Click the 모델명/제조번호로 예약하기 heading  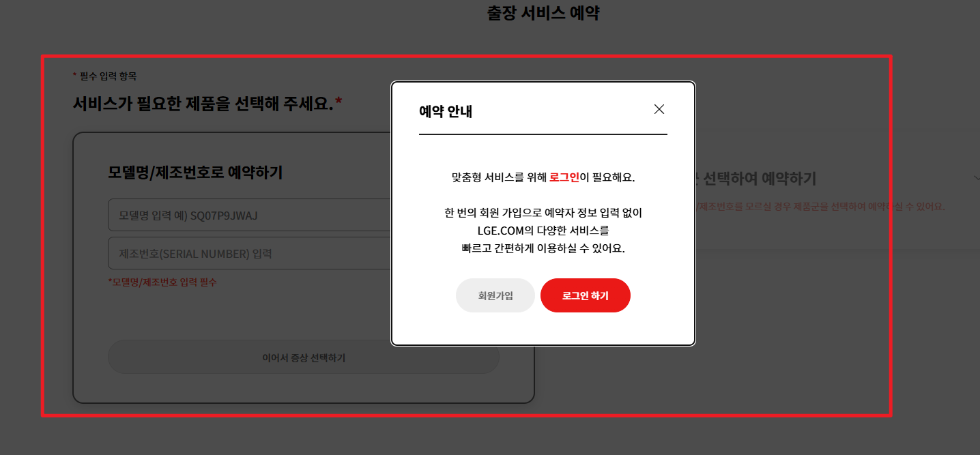coord(195,173)
